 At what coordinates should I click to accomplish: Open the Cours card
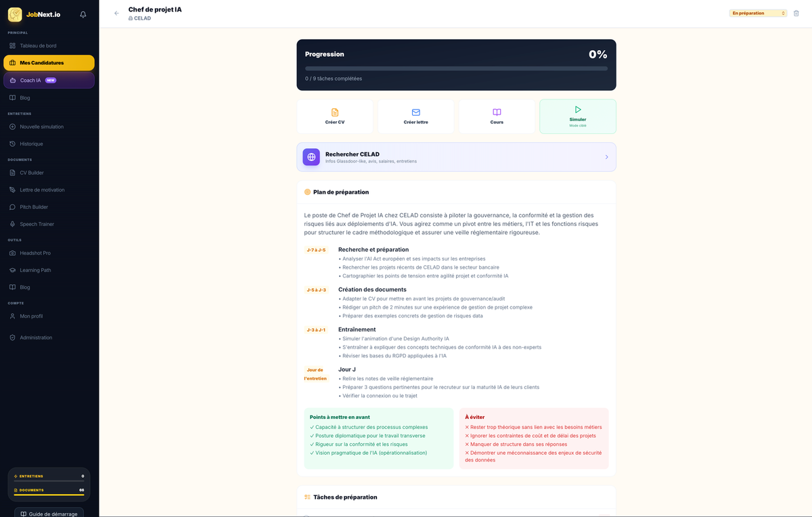(497, 116)
